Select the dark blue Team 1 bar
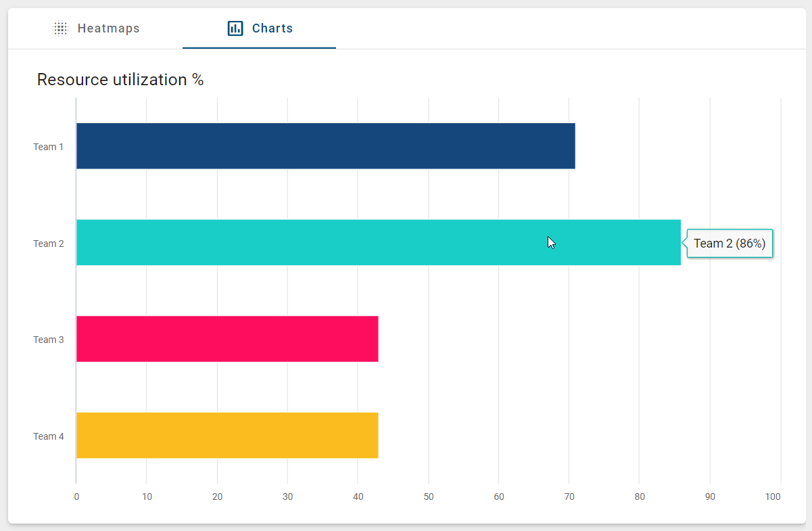This screenshot has width=812, height=531. (x=325, y=146)
